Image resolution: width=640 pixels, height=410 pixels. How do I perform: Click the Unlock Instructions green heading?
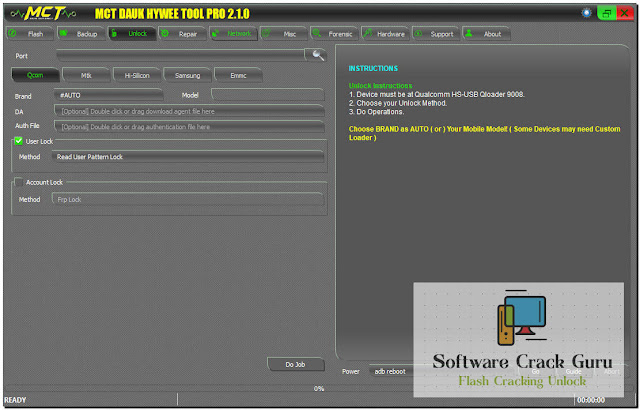tap(380, 86)
